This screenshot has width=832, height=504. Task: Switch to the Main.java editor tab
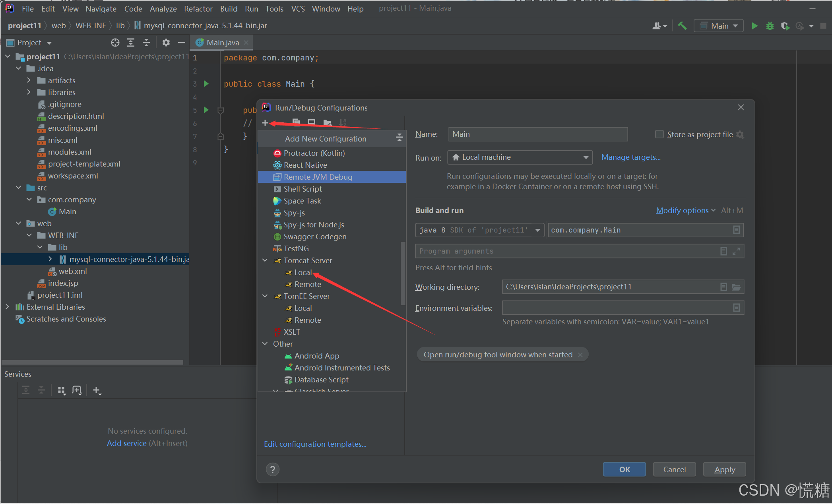coord(222,43)
